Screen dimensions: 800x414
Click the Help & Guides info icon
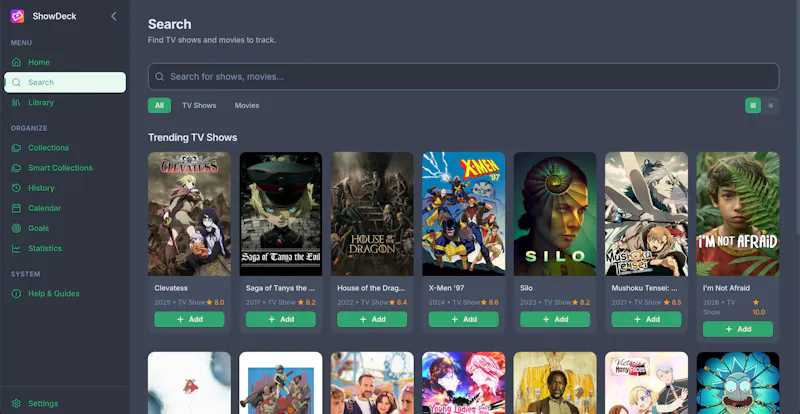(x=16, y=294)
